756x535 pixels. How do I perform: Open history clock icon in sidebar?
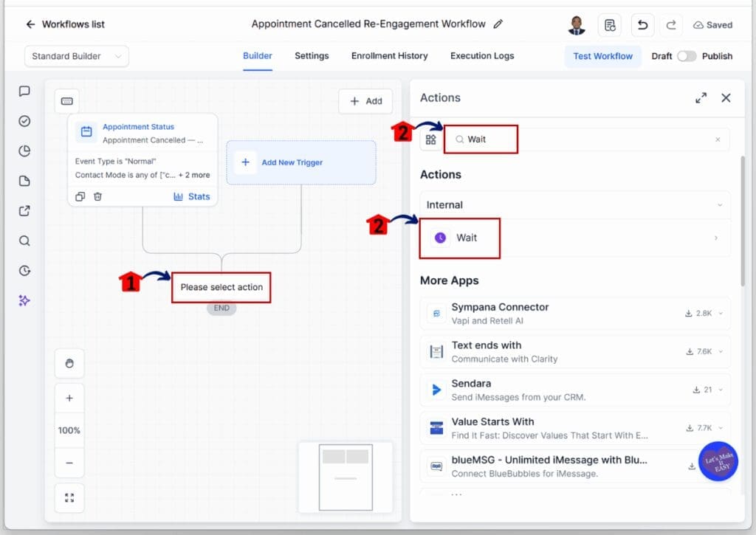click(24, 270)
